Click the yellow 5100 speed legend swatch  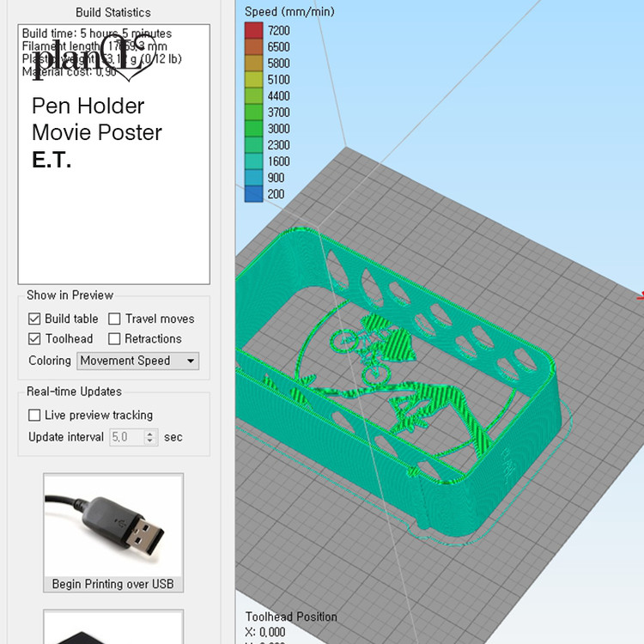[253, 79]
